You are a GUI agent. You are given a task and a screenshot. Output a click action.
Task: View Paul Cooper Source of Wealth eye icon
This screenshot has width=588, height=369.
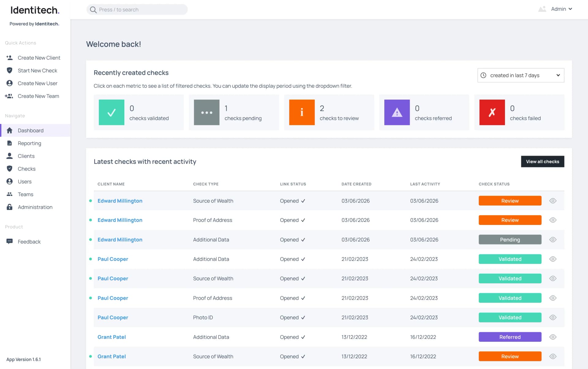(x=553, y=278)
